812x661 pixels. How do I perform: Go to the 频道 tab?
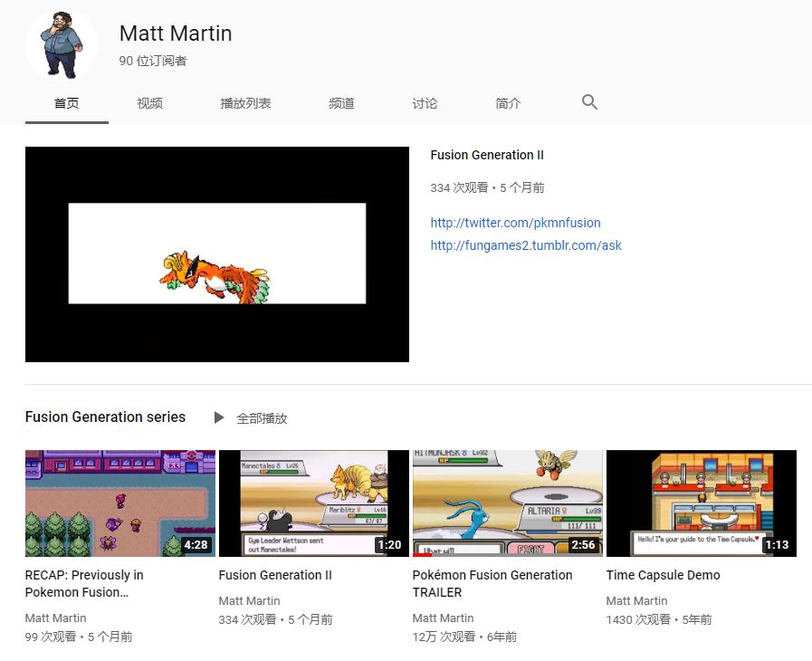coord(341,103)
